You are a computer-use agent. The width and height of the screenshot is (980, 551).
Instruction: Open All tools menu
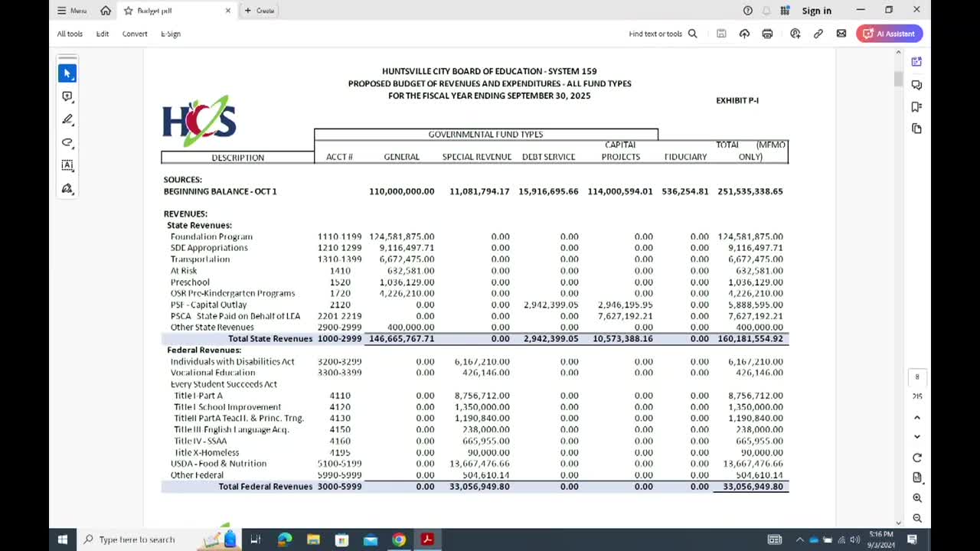click(70, 34)
